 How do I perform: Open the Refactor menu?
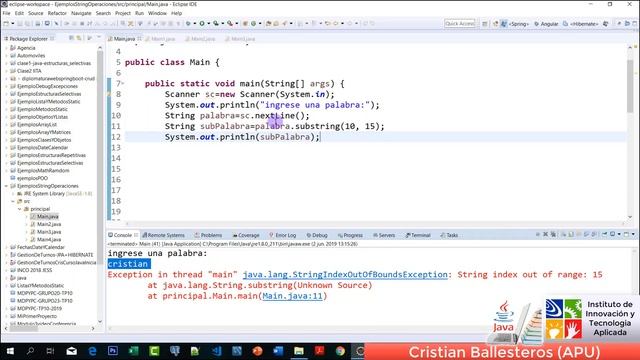[x=57, y=13]
